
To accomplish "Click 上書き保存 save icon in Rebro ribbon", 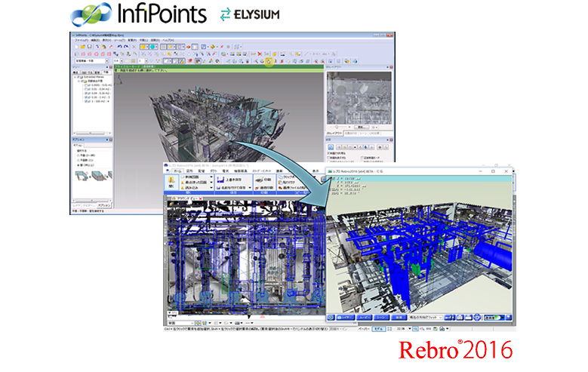I will [x=220, y=180].
